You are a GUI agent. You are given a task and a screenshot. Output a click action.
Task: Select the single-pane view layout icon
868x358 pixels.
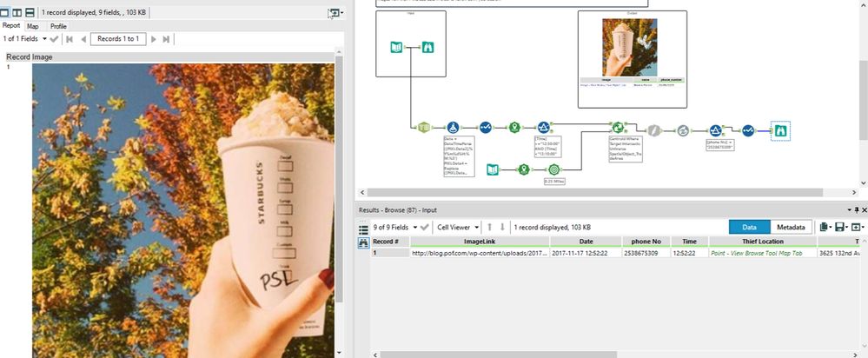click(5, 12)
